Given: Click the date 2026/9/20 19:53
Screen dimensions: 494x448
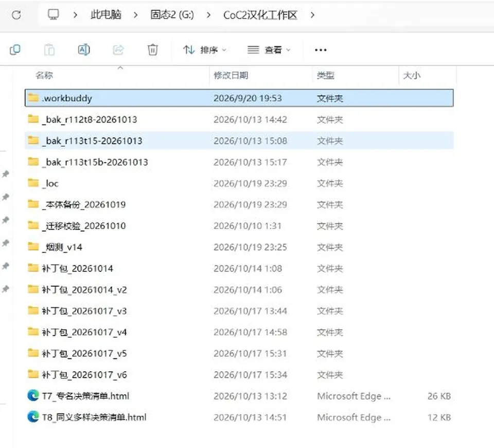Looking at the screenshot, I should pos(248,98).
